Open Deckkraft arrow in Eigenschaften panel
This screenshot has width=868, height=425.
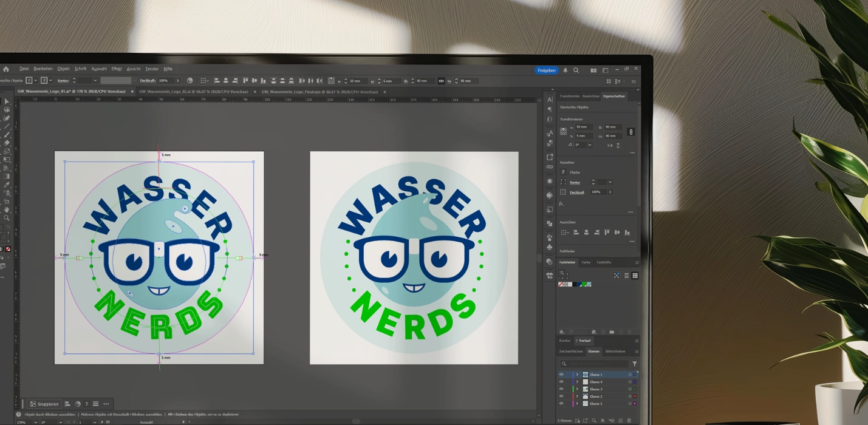[610, 192]
